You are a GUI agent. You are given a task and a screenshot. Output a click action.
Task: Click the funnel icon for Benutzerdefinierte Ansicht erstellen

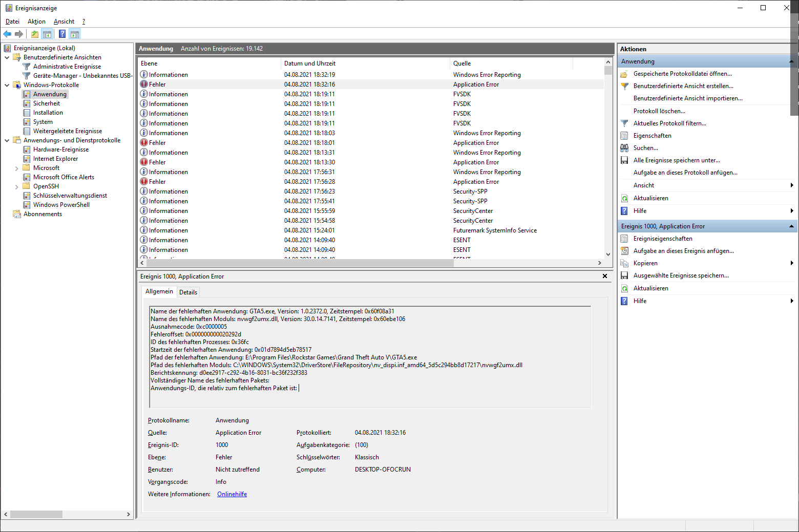624,86
